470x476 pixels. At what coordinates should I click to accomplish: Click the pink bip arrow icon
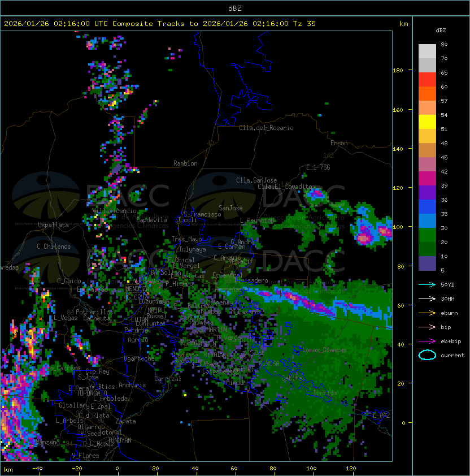click(427, 327)
